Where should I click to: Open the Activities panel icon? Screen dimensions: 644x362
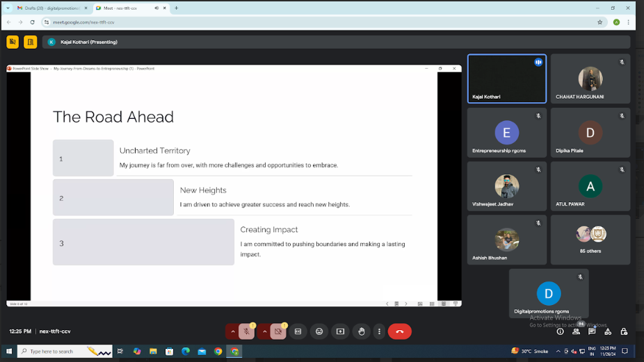coord(608,332)
